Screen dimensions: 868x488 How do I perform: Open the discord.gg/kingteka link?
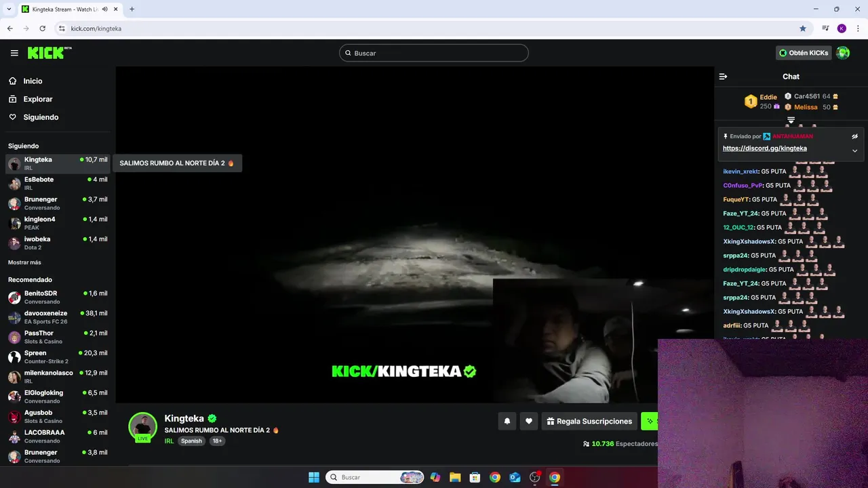[x=765, y=148]
